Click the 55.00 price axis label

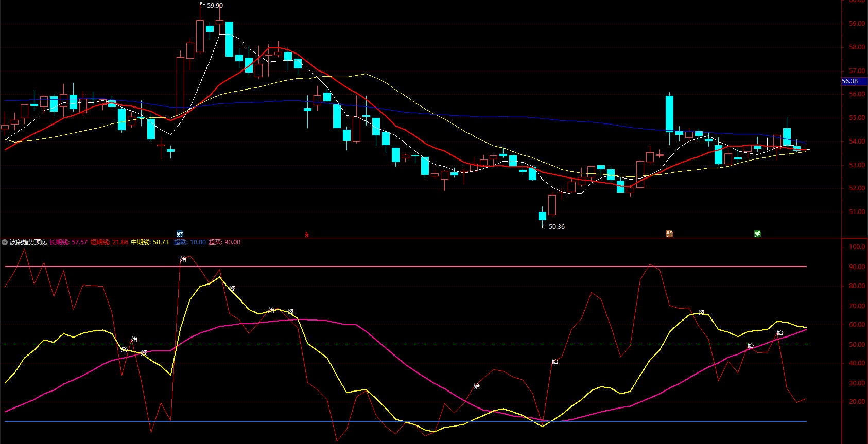(x=857, y=118)
